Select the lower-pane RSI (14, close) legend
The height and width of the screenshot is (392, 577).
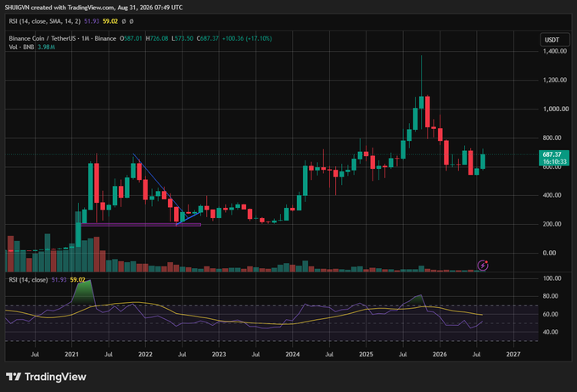click(28, 280)
